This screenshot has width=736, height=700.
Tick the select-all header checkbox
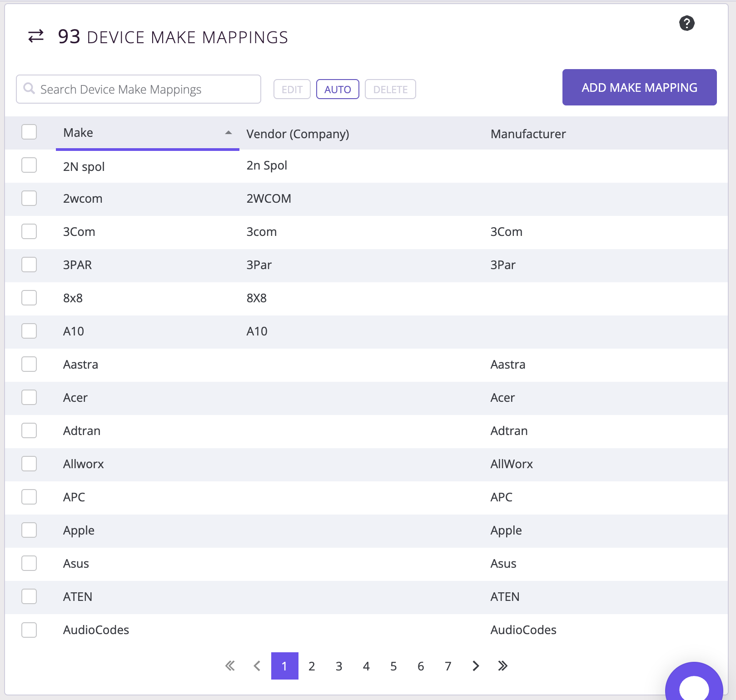(29, 132)
